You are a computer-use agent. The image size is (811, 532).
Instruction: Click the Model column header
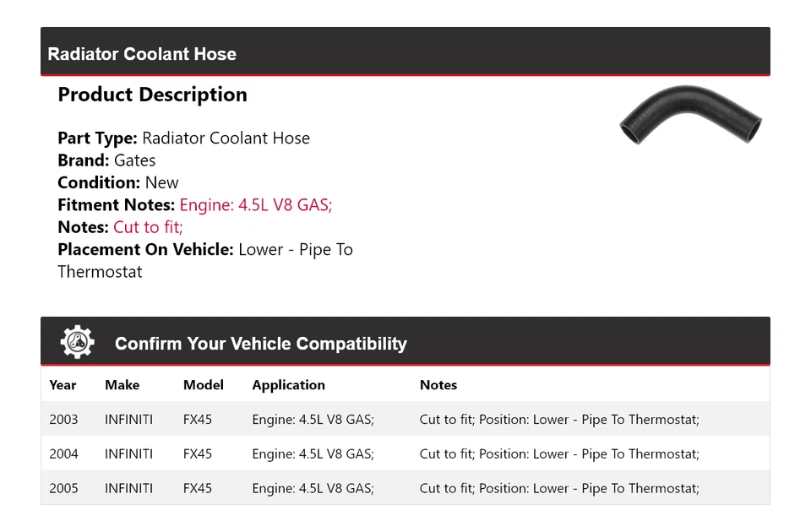(x=203, y=385)
